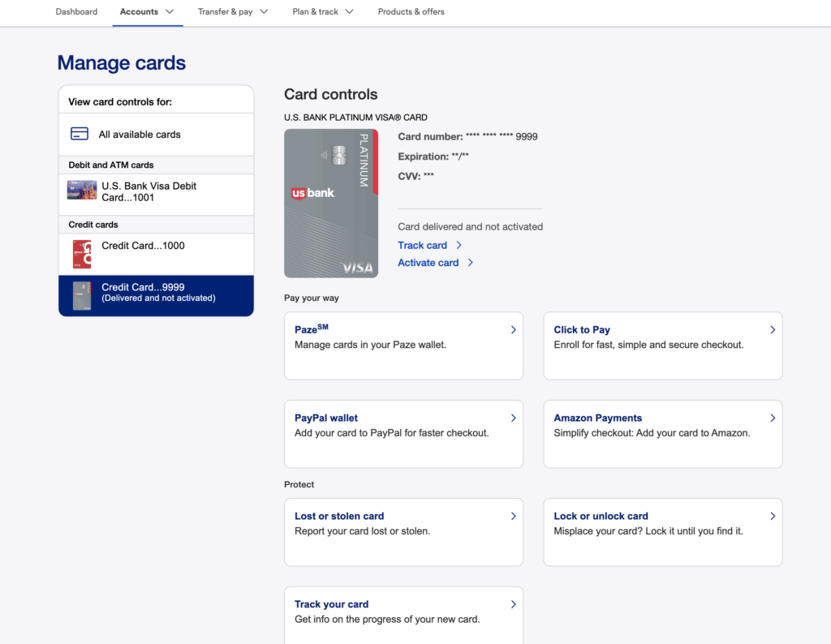Click the chevron next to Activate card
This screenshot has height=644, width=831.
point(470,263)
